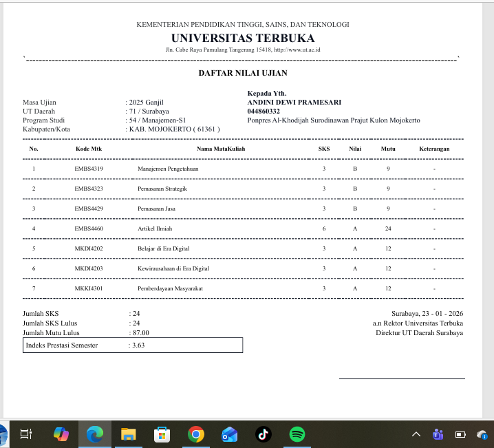The width and height of the screenshot is (494, 448).
Task: Click the SKS column header
Action: point(324,149)
